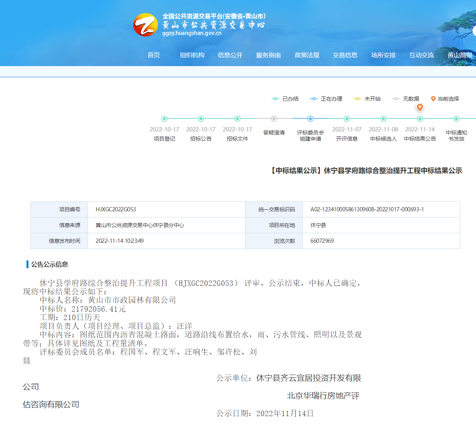
Task: Navigate to 政策法规 section
Action: [307, 55]
